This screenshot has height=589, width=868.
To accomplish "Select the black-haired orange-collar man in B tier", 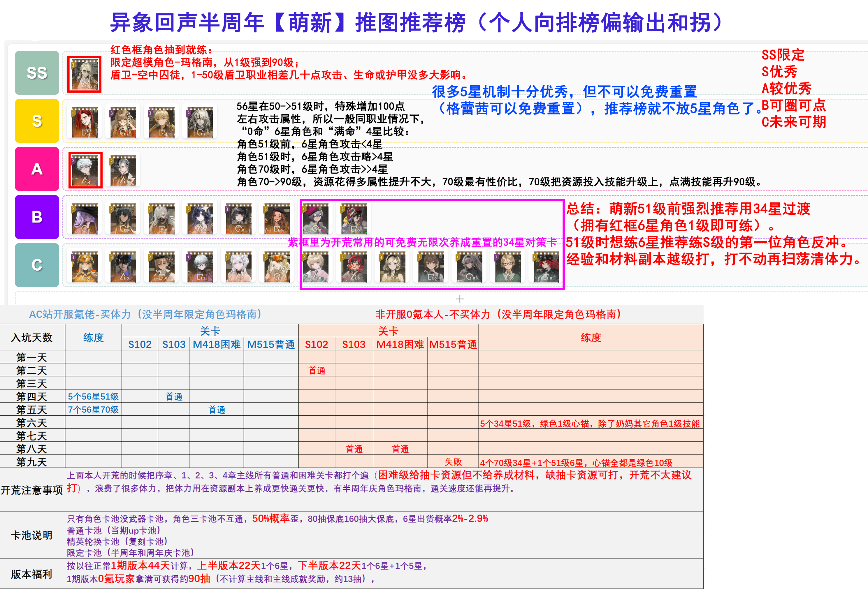I will [x=123, y=218].
